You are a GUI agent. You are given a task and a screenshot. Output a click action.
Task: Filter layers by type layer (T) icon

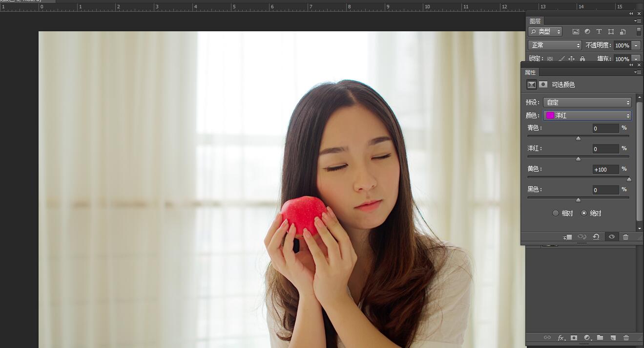click(x=599, y=31)
